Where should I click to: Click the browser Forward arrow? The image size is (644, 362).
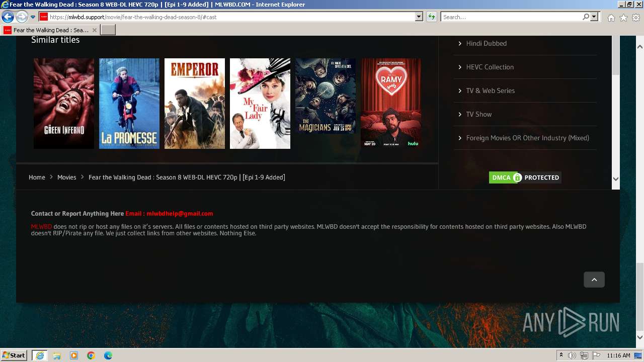pyautogui.click(x=22, y=17)
